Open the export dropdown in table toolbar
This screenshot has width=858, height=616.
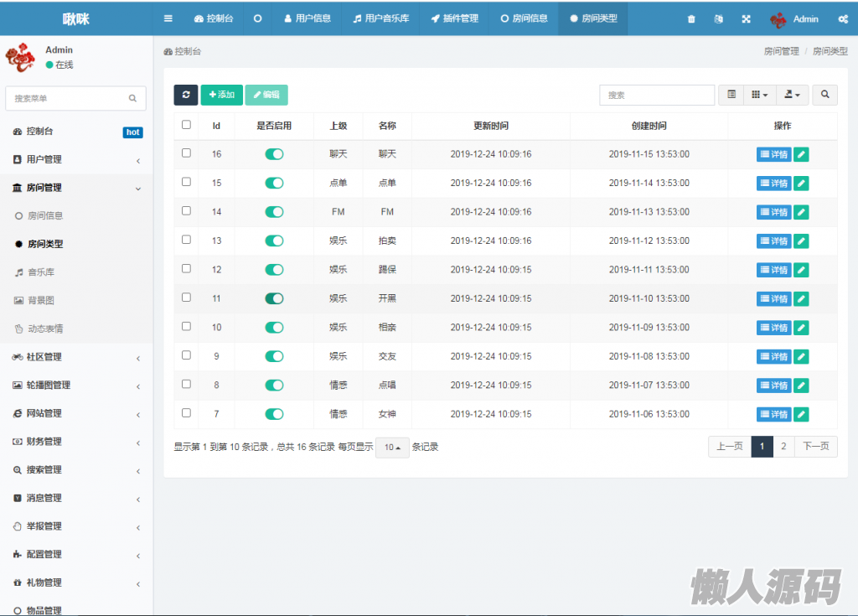(792, 95)
